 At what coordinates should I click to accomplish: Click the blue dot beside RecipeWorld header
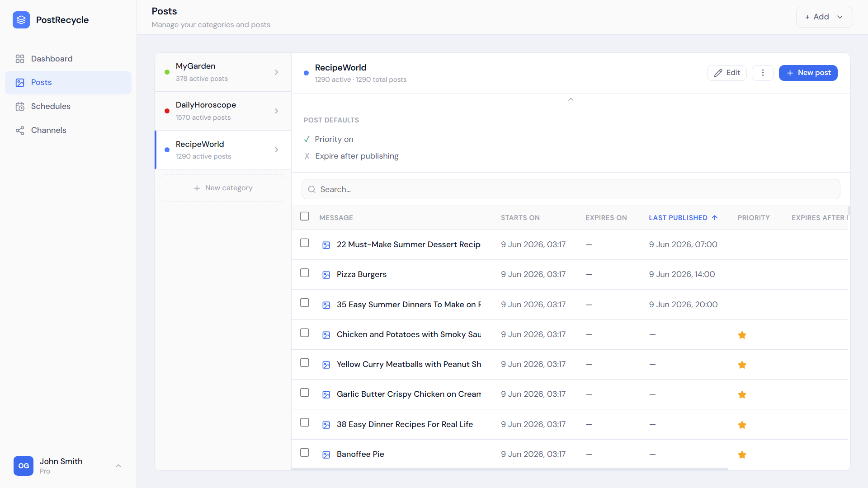click(x=306, y=73)
